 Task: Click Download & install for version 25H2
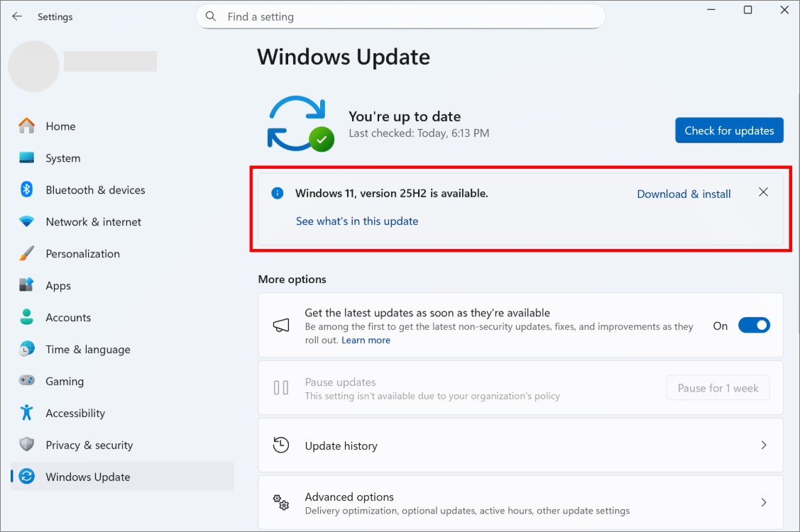(684, 193)
